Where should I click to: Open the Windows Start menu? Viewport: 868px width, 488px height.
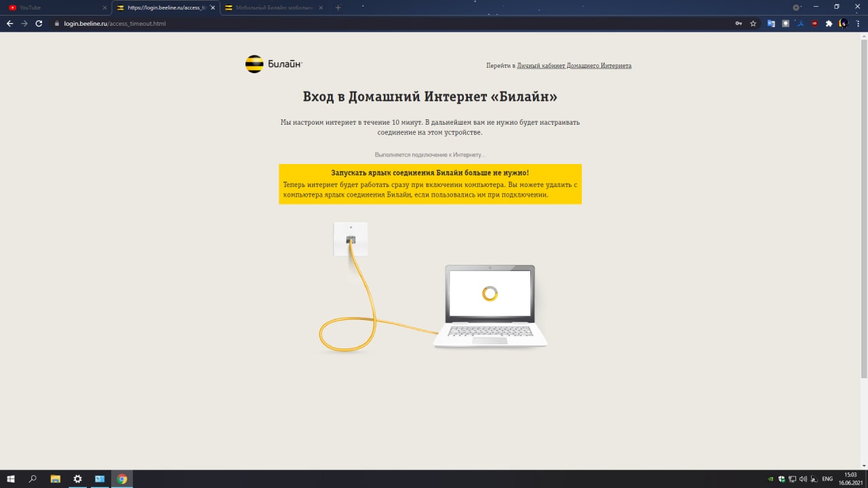[x=11, y=479]
